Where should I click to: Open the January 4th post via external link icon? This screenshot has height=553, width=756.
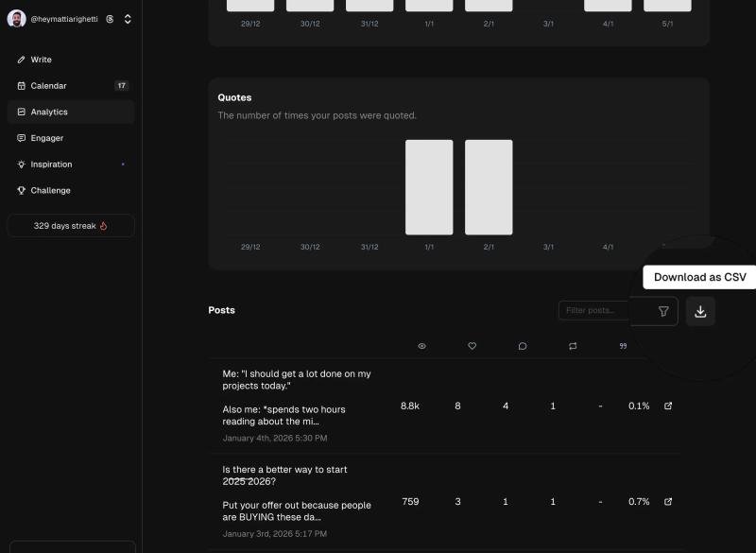tap(668, 406)
